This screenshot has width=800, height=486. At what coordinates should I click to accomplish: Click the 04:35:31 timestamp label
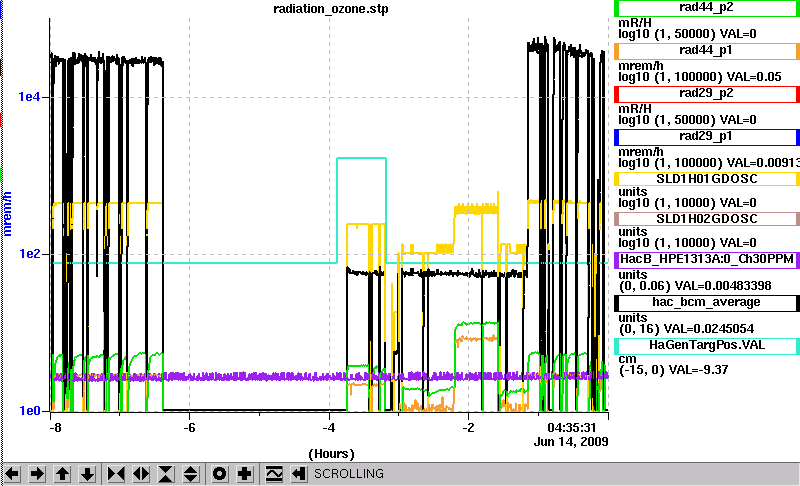(x=571, y=427)
